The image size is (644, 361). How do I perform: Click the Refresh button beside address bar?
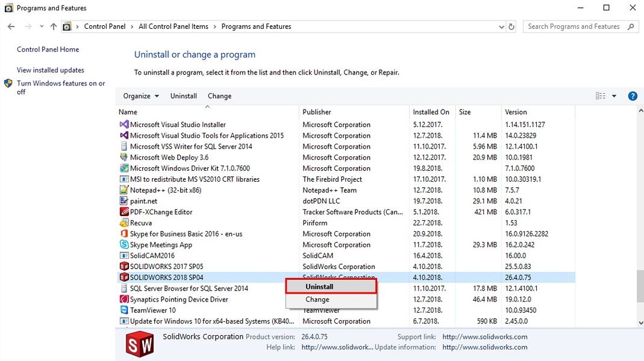coord(511,26)
